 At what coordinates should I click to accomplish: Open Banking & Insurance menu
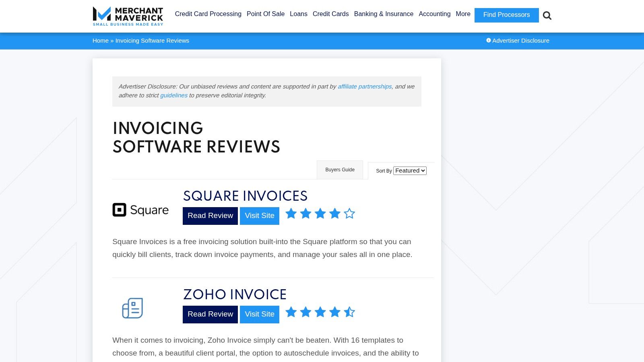(x=384, y=14)
